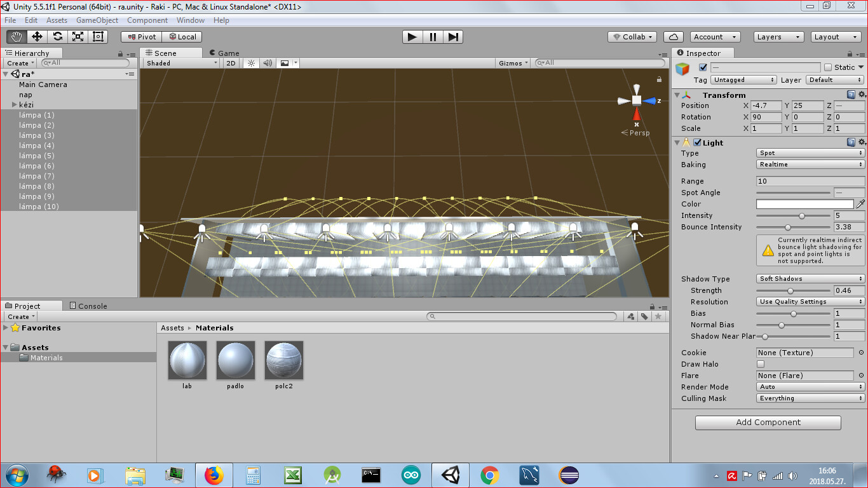Image resolution: width=868 pixels, height=488 pixels.
Task: Select the Rotate tool
Action: [x=57, y=36]
